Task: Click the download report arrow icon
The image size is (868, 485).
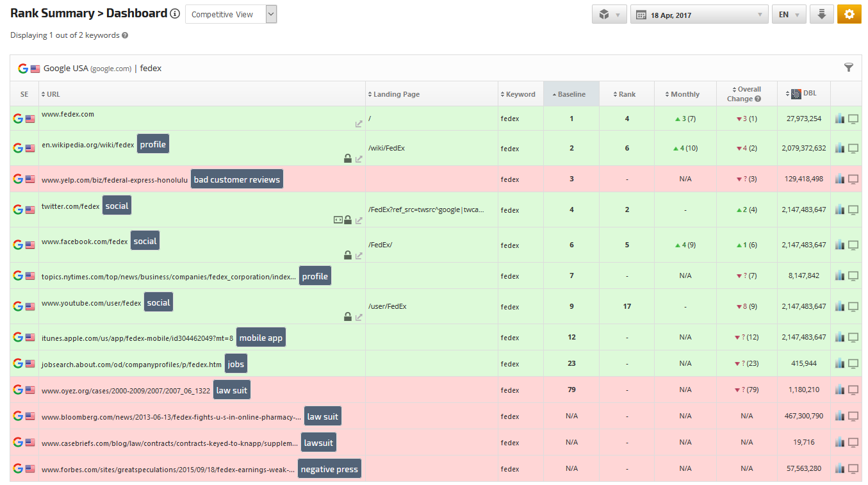Action: point(822,15)
